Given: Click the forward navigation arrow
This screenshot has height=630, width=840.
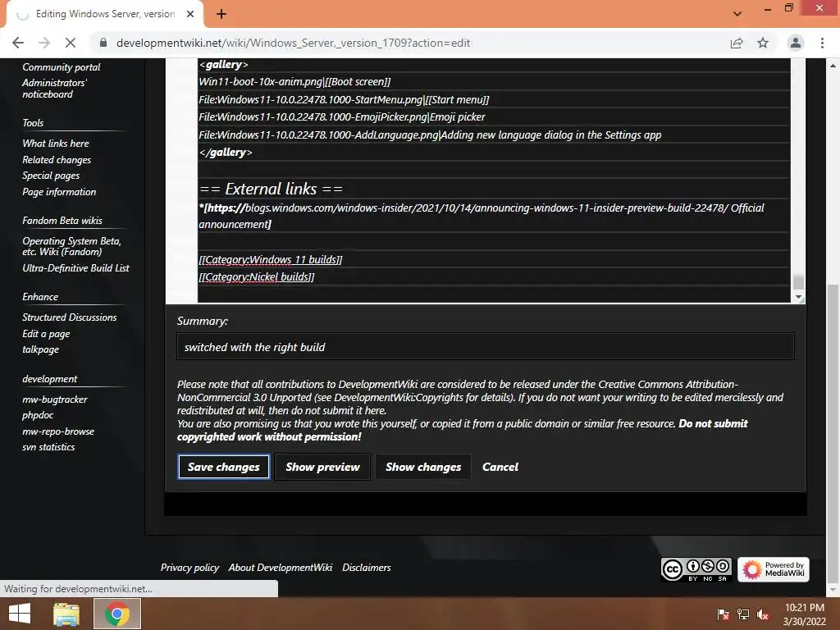Looking at the screenshot, I should coord(44,43).
